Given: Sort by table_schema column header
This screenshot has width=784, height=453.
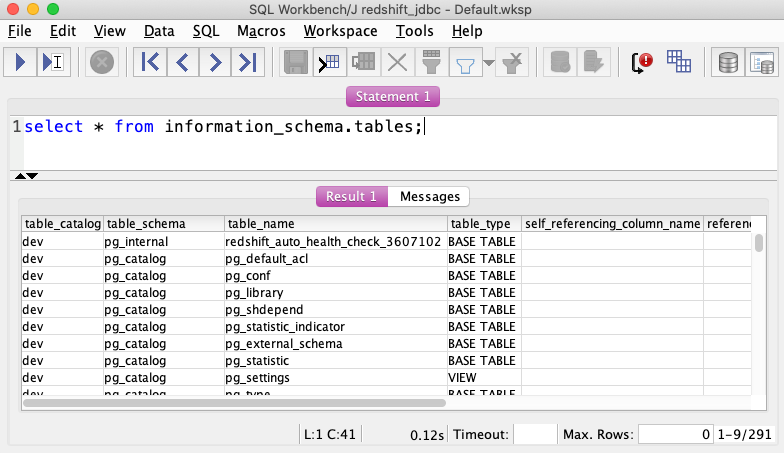Looking at the screenshot, I should (x=164, y=224).
